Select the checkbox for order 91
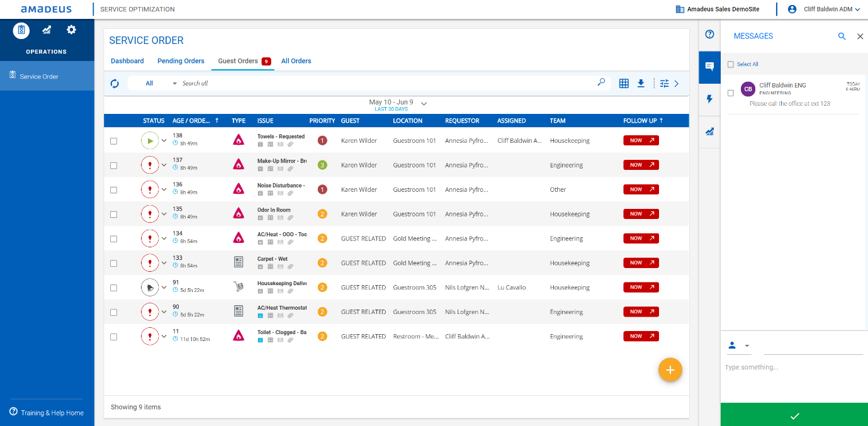The image size is (868, 426). tap(114, 288)
